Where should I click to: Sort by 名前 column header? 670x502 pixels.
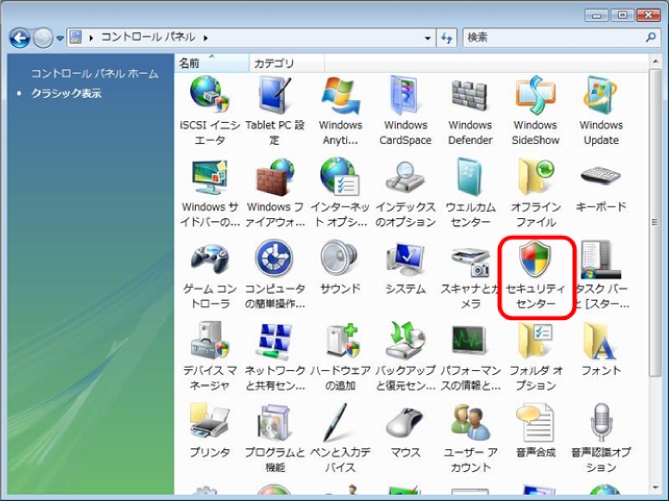[x=190, y=63]
